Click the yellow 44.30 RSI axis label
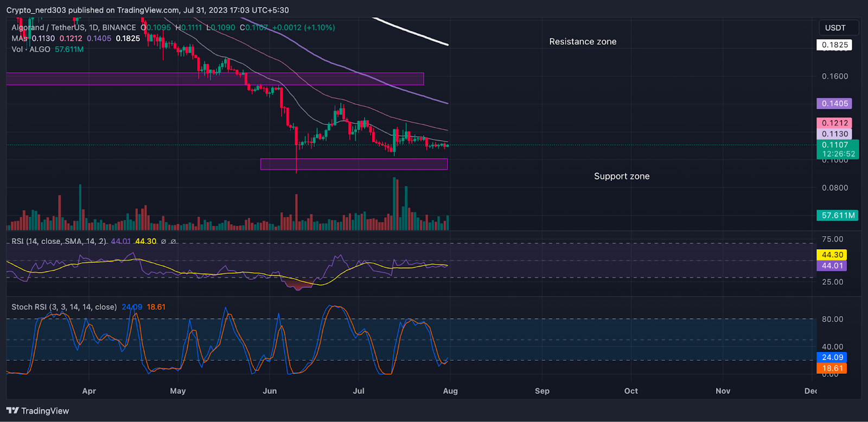The height and width of the screenshot is (422, 868). coord(832,255)
